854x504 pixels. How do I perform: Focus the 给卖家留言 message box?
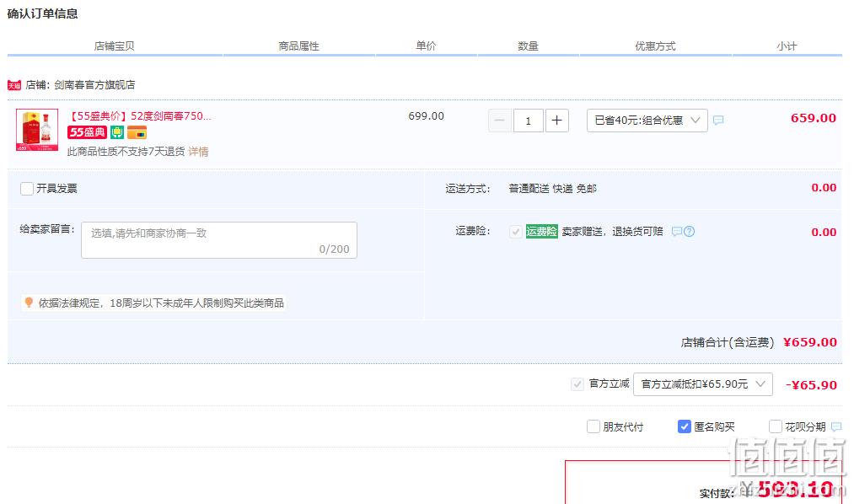click(x=219, y=240)
